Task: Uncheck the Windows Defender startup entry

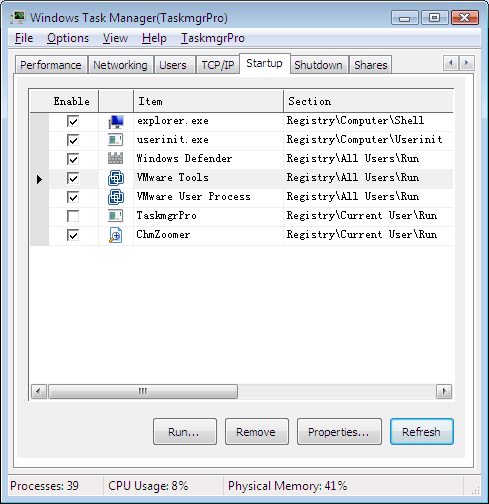Action: point(73,159)
